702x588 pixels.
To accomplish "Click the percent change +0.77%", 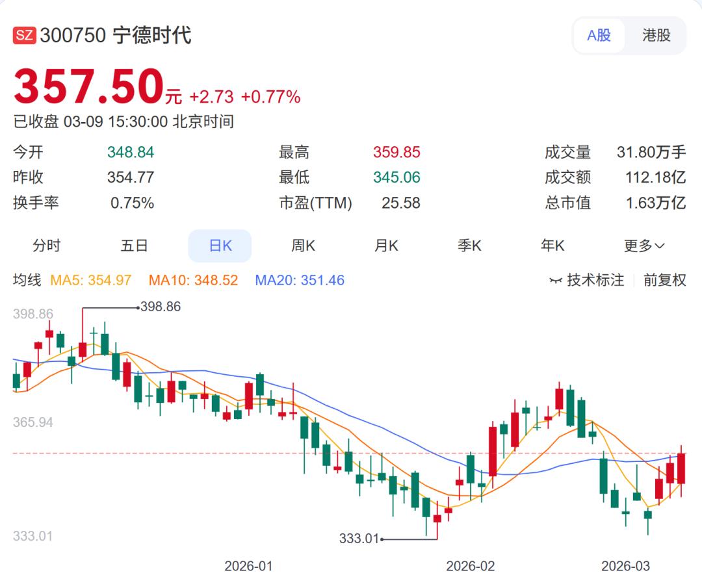I will pos(270,97).
